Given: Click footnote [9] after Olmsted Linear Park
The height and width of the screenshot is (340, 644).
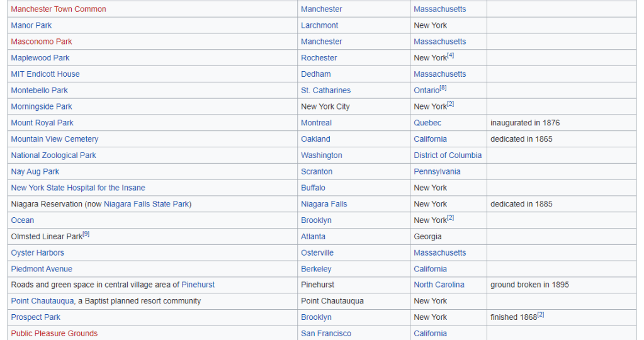Looking at the screenshot, I should click(x=86, y=234).
